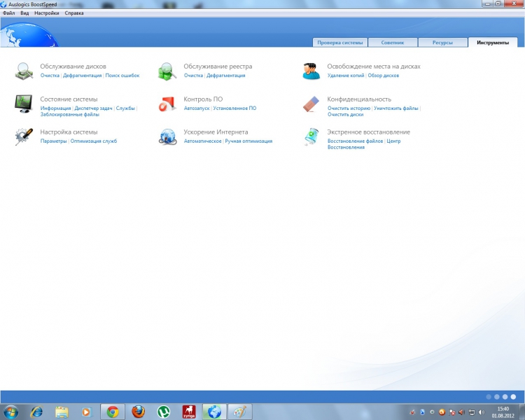Select the Конфиденциальность eraser icon
This screenshot has width=525, height=420.
[311, 104]
